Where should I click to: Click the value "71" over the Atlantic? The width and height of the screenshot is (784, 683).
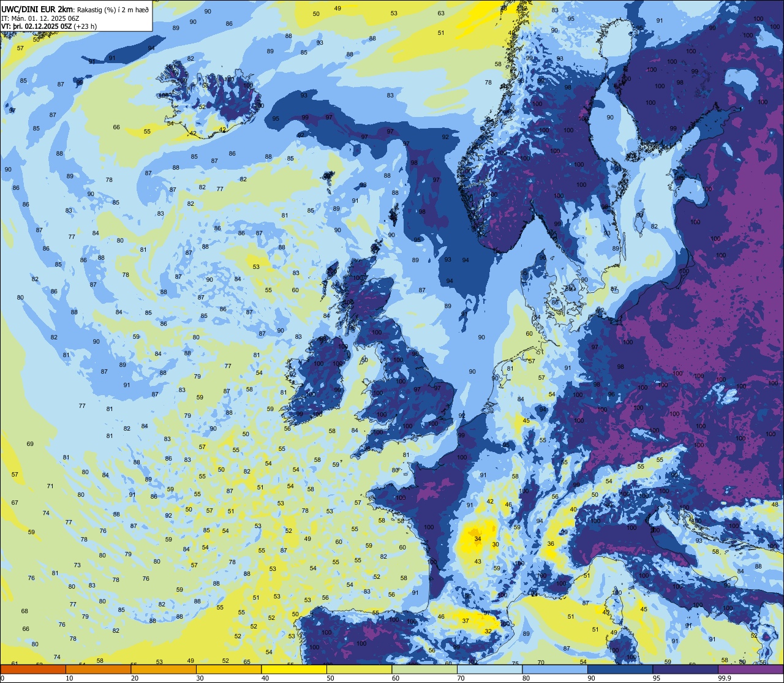point(50,486)
